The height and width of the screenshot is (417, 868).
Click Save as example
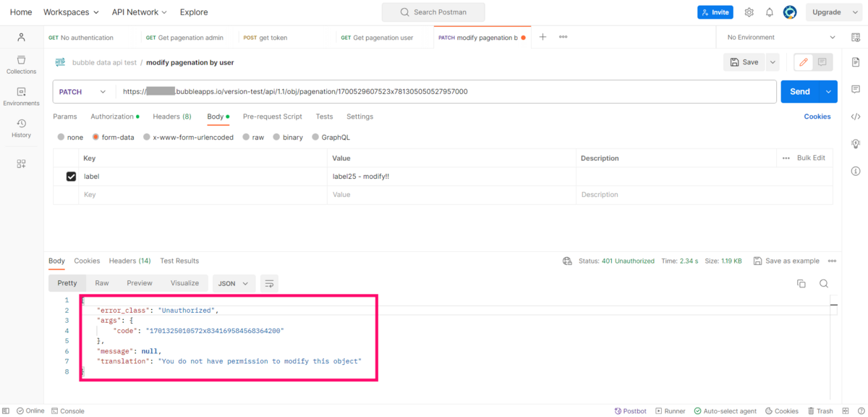[786, 261]
